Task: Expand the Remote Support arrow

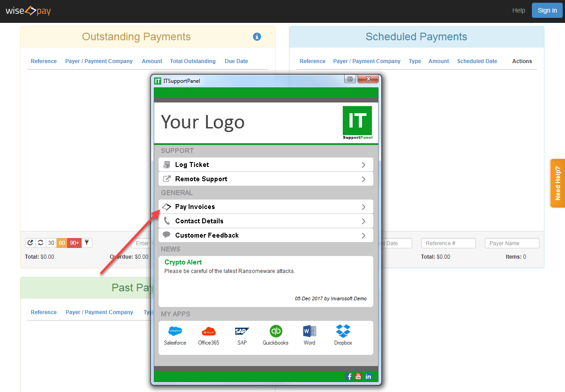Action: click(x=363, y=179)
